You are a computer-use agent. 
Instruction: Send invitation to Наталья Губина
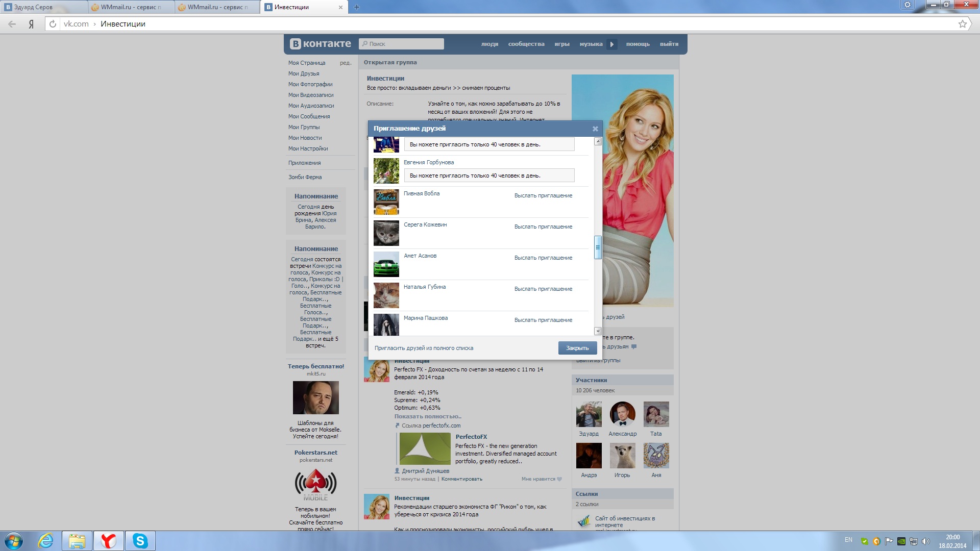(x=543, y=289)
